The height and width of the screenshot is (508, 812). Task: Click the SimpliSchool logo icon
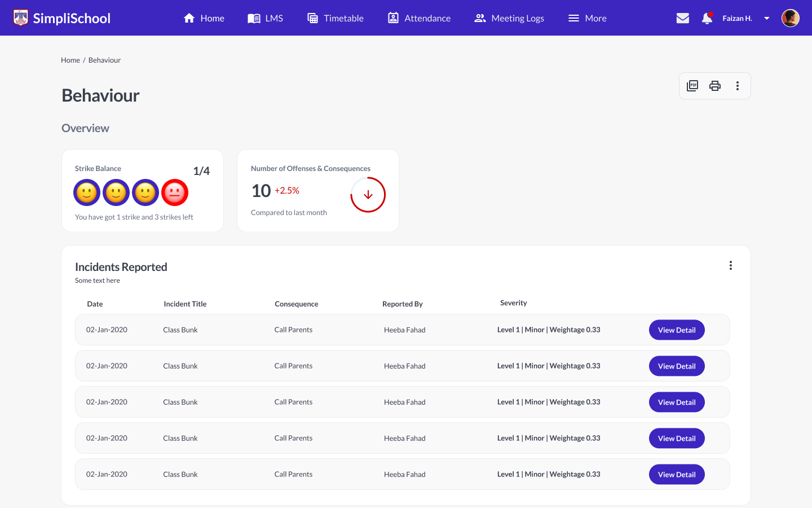(x=21, y=18)
